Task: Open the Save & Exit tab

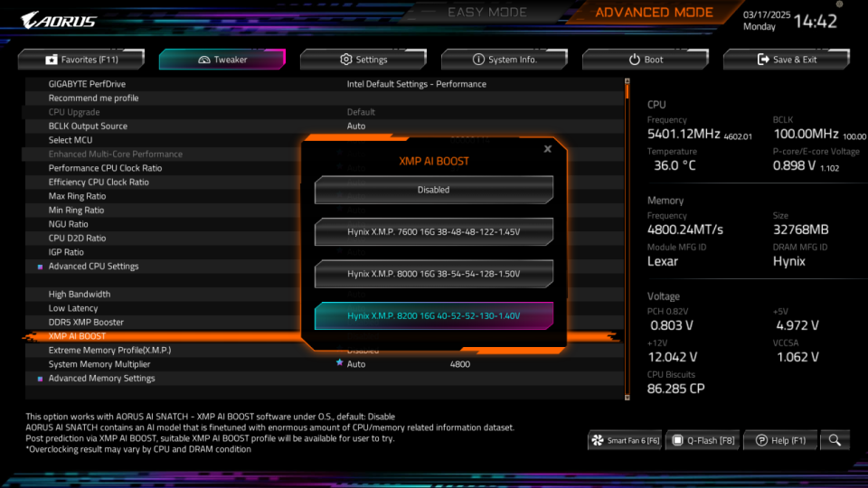Action: tap(787, 60)
